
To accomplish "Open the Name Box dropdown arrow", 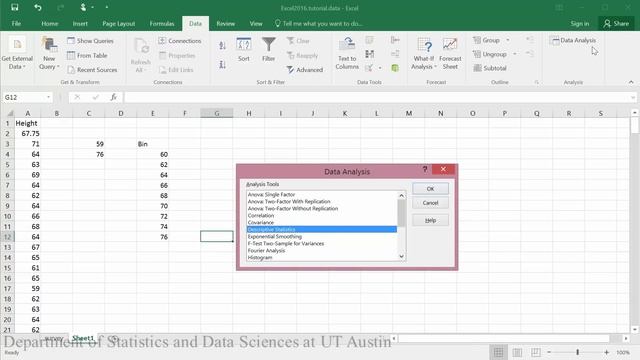I will 49,97.
